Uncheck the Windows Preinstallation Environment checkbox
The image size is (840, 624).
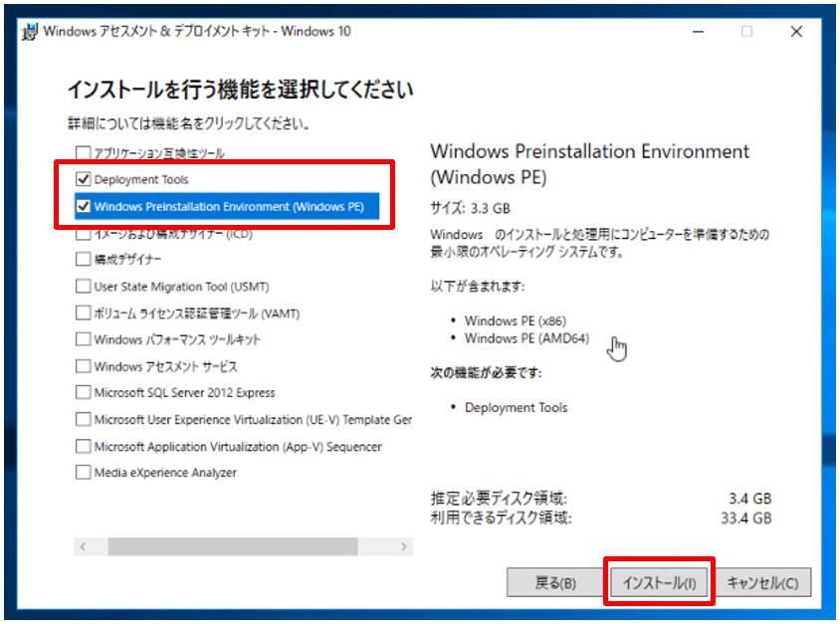pyautogui.click(x=83, y=206)
